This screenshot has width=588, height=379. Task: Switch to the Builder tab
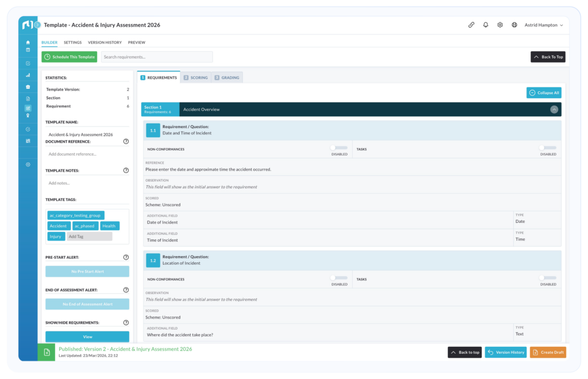(49, 42)
